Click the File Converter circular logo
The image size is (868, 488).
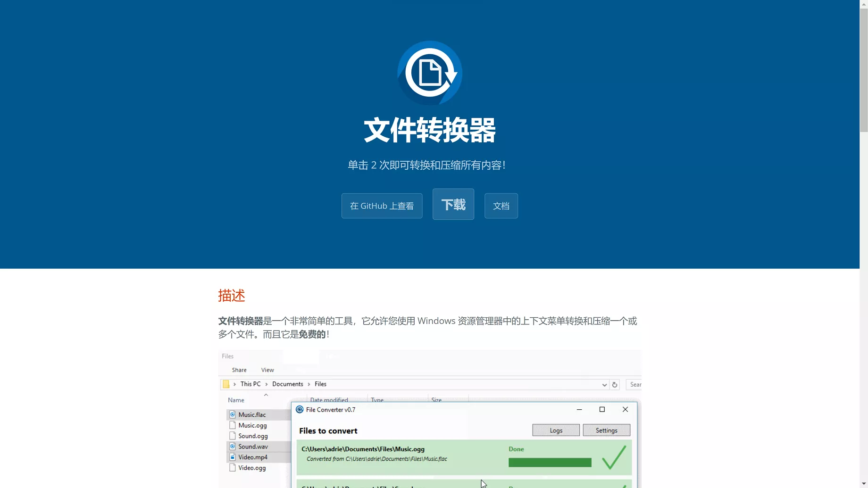[x=429, y=73]
